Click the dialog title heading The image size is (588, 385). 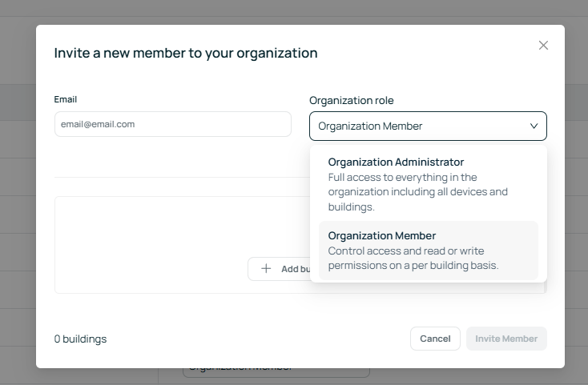pyautogui.click(x=186, y=53)
